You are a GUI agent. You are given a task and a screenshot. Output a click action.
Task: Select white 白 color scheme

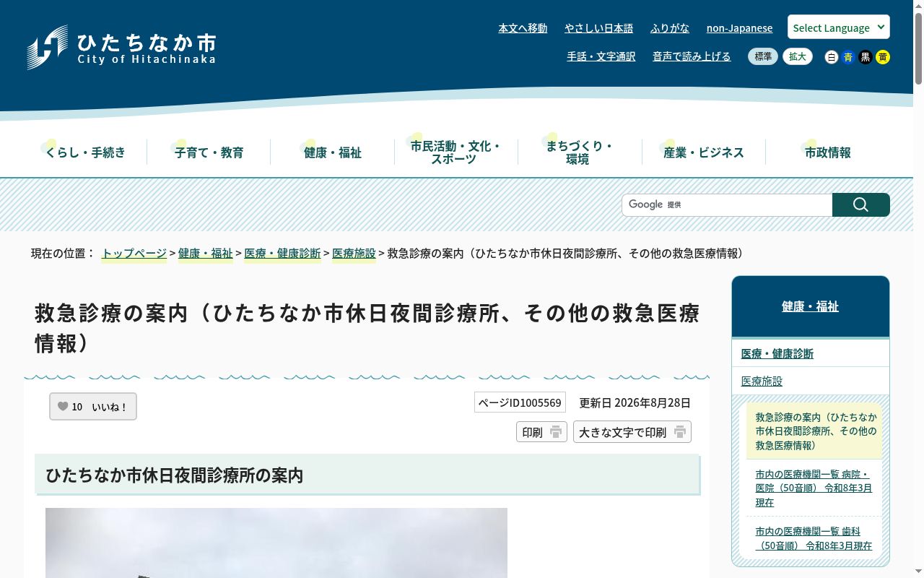(832, 57)
